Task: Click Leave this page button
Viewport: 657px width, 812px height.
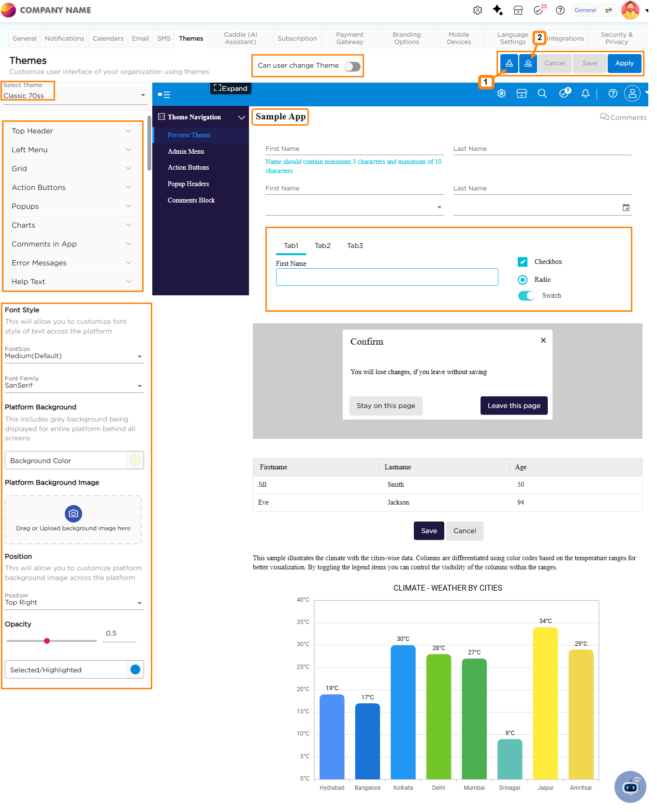Action: 514,406
